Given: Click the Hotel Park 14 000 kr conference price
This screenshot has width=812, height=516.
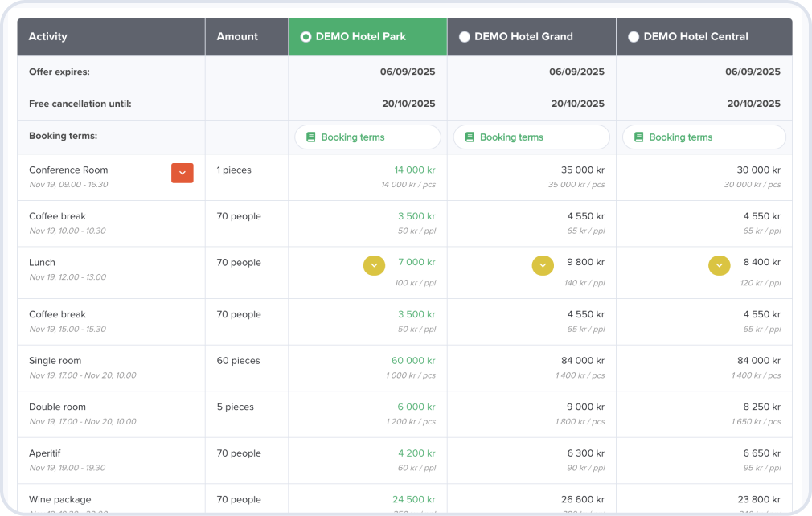Looking at the screenshot, I should tap(414, 170).
